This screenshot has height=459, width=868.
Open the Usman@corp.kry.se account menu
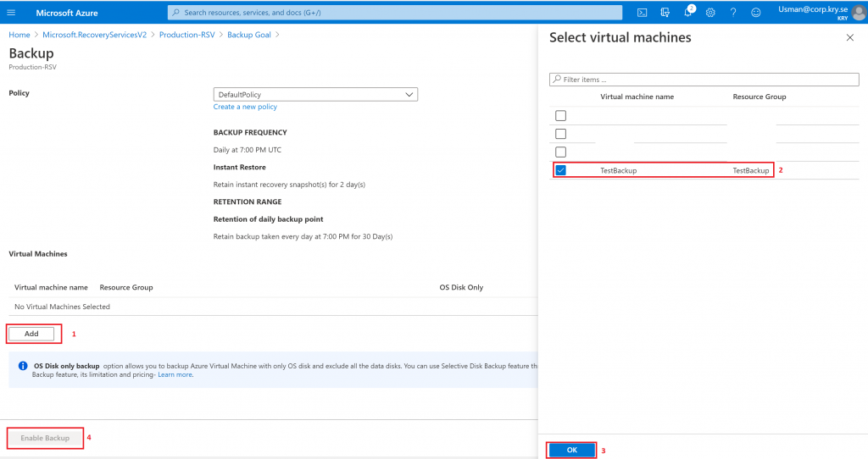[x=821, y=12]
